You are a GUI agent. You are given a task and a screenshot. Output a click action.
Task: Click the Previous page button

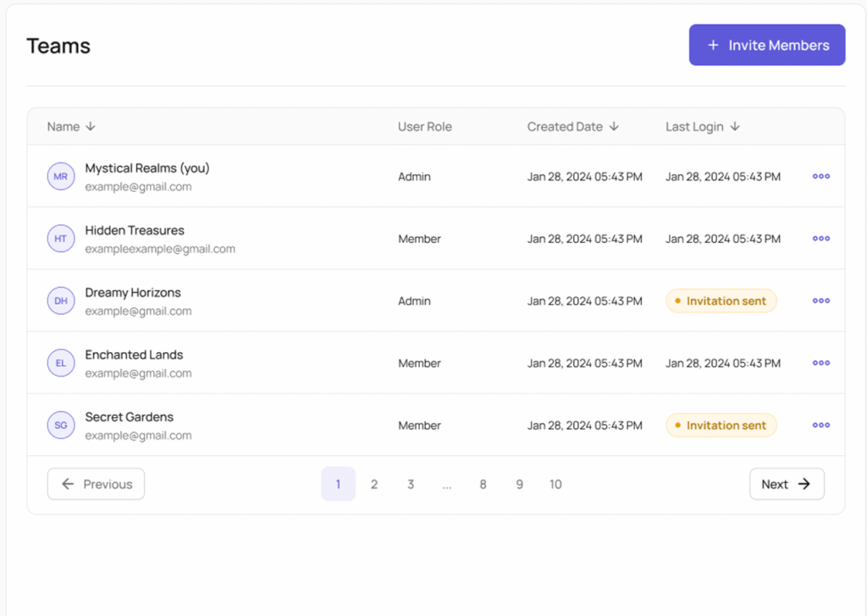pyautogui.click(x=97, y=484)
